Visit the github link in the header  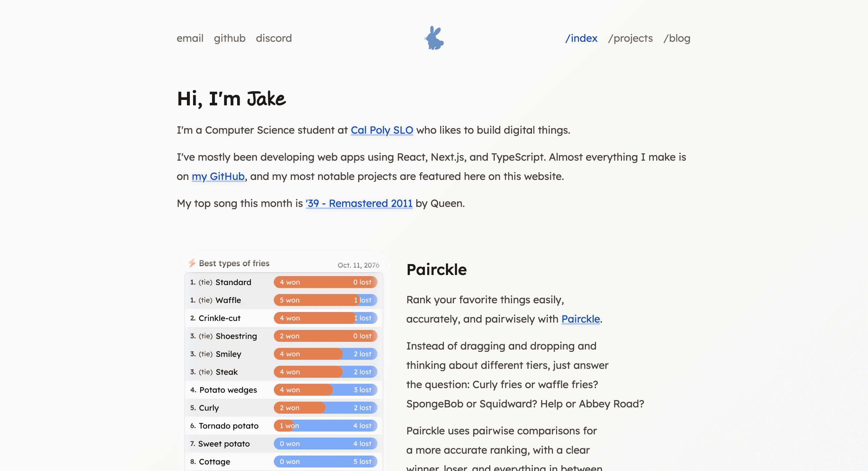tap(230, 38)
